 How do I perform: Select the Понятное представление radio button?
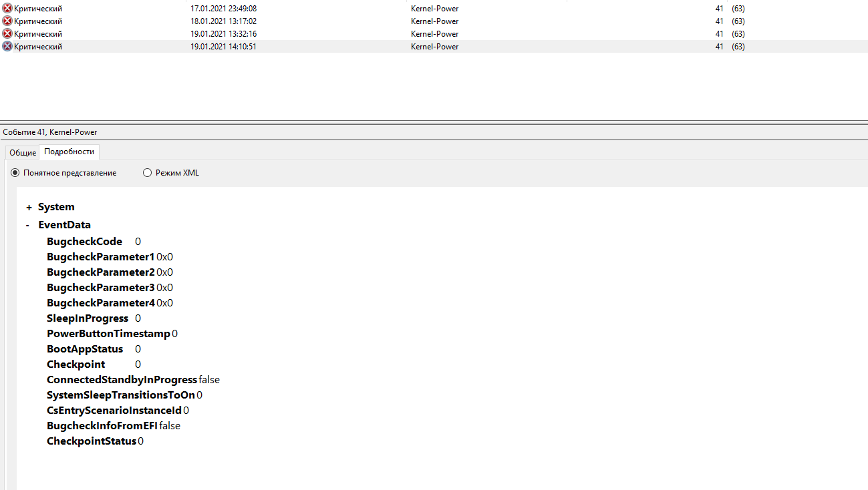15,173
